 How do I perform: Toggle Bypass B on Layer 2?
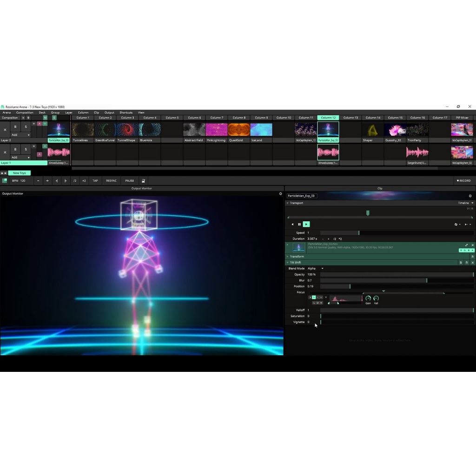15,126
